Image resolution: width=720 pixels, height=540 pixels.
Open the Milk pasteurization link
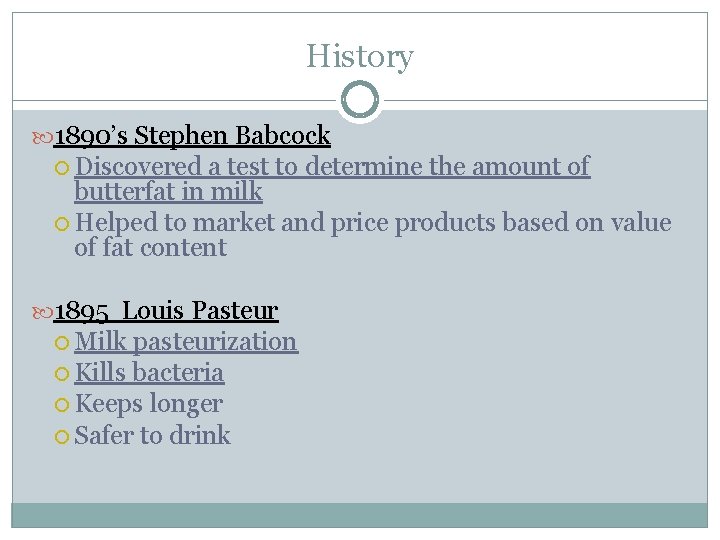(x=186, y=342)
